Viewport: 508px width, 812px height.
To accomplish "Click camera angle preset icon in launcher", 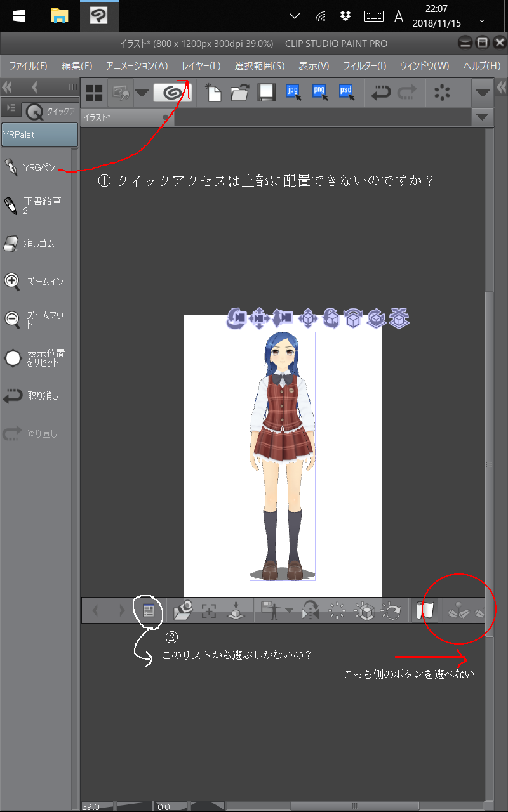I will (x=183, y=611).
